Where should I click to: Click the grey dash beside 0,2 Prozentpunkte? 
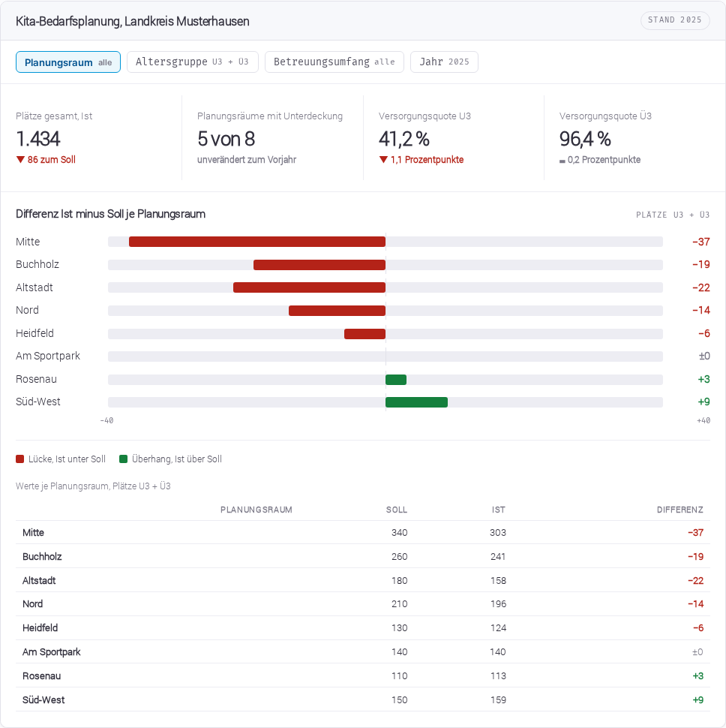(562, 161)
